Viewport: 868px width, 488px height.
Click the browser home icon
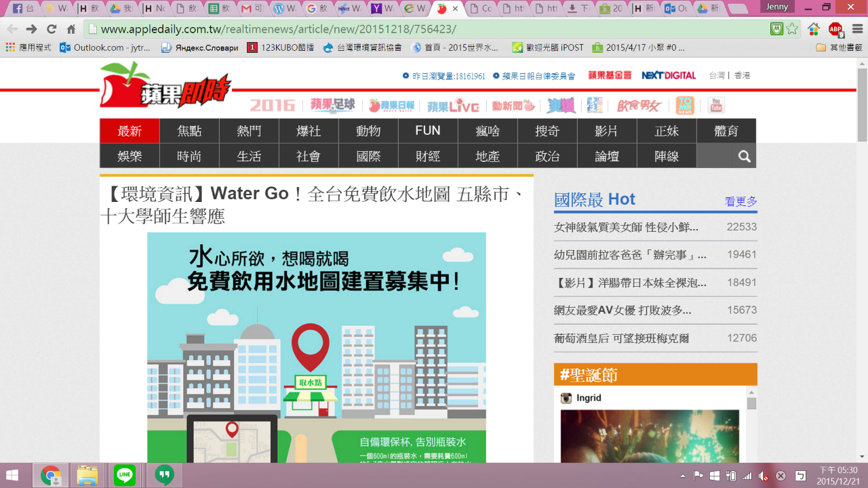click(x=71, y=29)
